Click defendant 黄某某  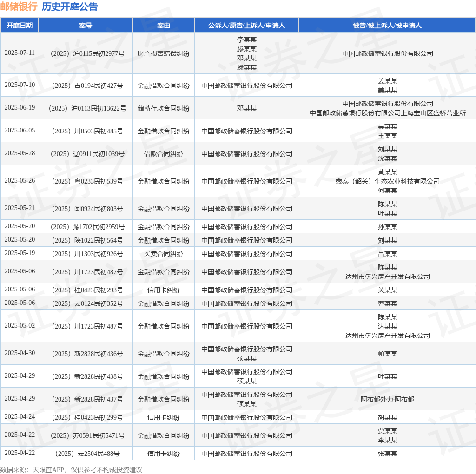coord(388,172)
